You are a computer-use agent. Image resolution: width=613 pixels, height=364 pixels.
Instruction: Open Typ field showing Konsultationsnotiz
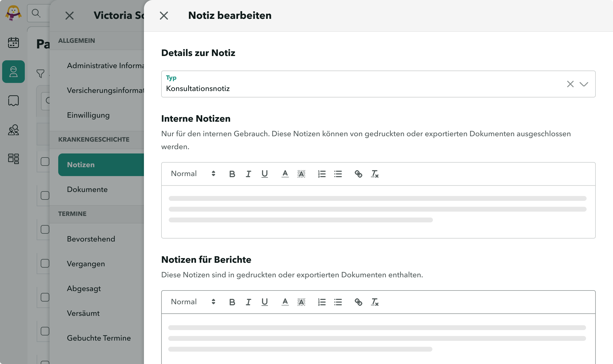point(378,84)
